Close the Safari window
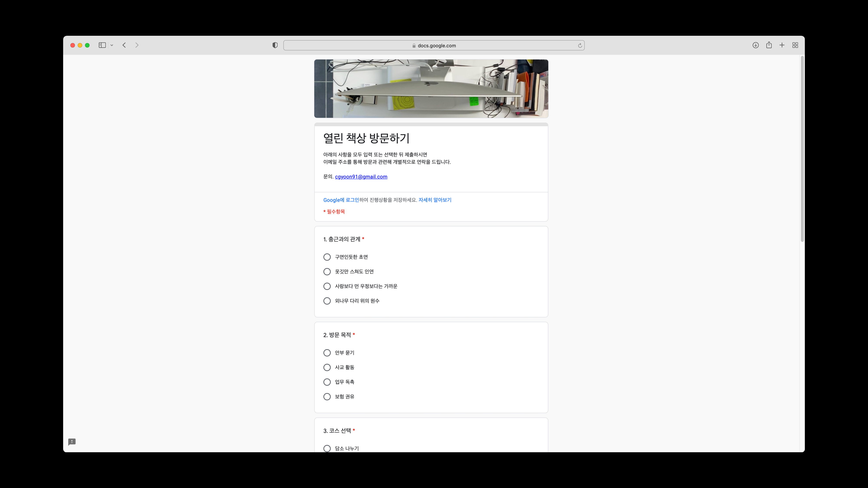 coord(72,45)
